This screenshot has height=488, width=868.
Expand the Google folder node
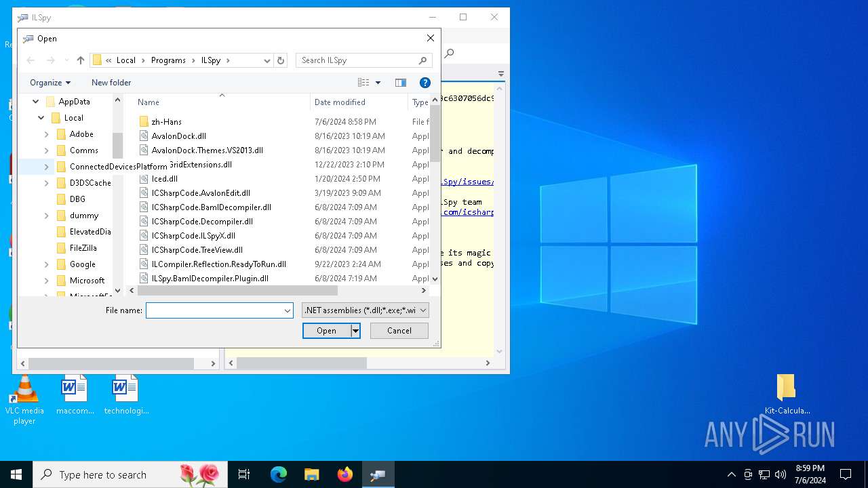pos(47,264)
